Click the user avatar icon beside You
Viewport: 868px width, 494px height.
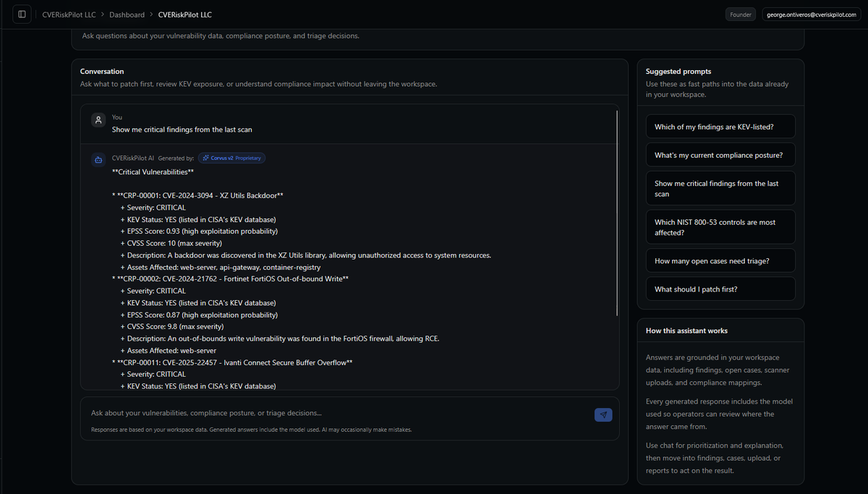point(99,121)
